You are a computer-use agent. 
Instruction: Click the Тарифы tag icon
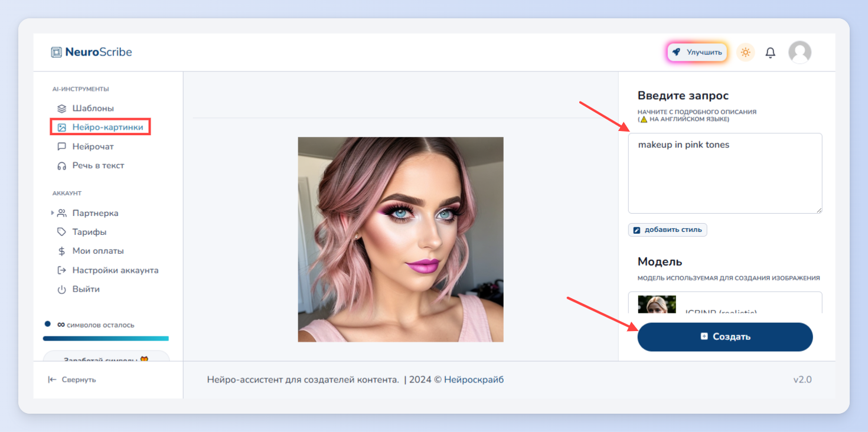point(61,232)
